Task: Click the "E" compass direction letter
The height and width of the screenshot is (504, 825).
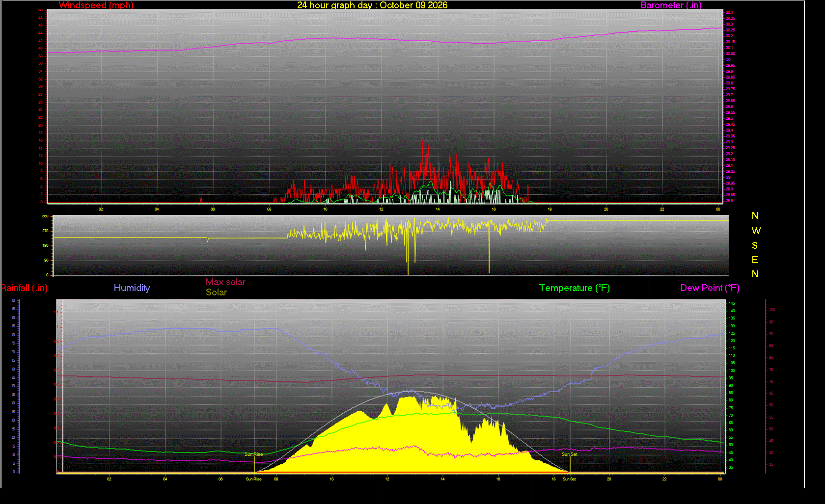Action: [755, 260]
